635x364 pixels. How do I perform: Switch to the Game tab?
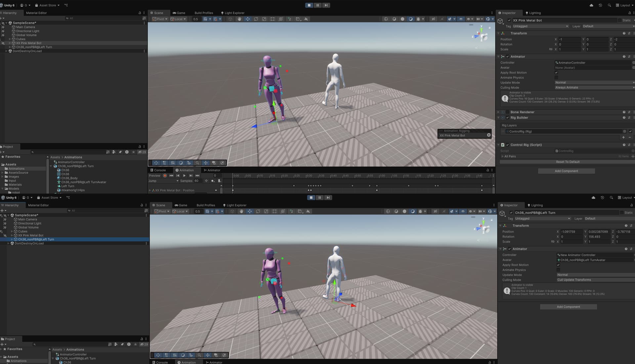pyautogui.click(x=179, y=13)
